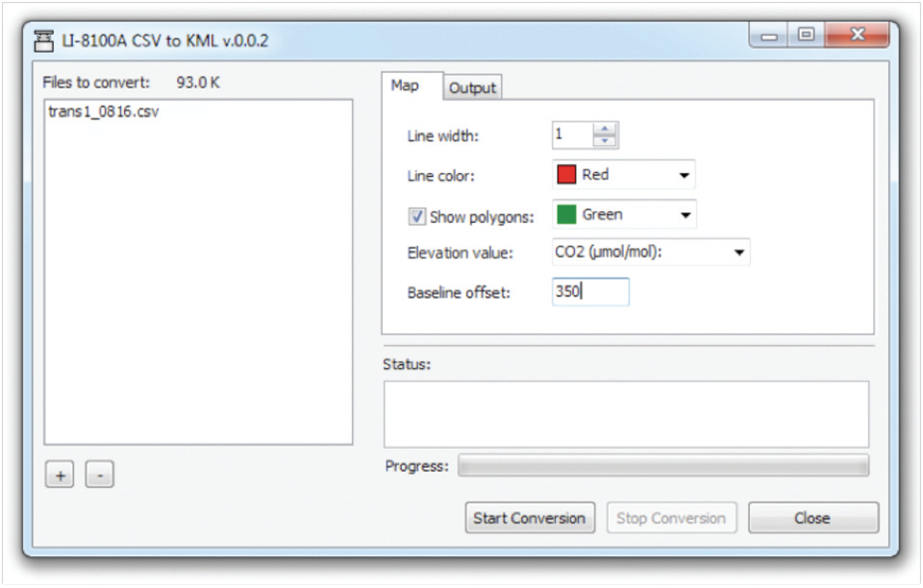Close the window with the red X

click(858, 35)
